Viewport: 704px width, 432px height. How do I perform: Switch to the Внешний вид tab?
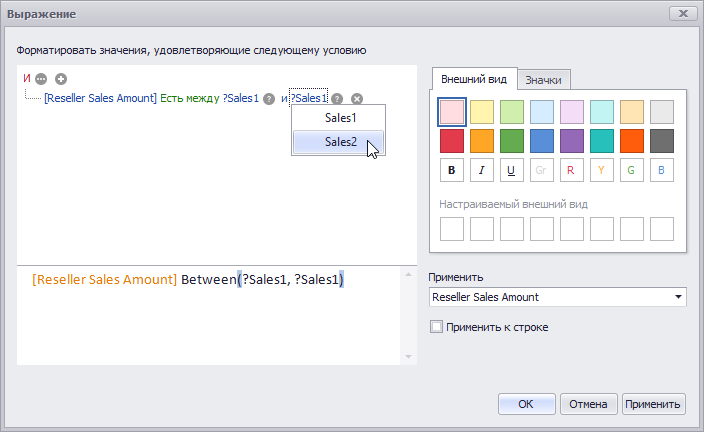(x=474, y=79)
